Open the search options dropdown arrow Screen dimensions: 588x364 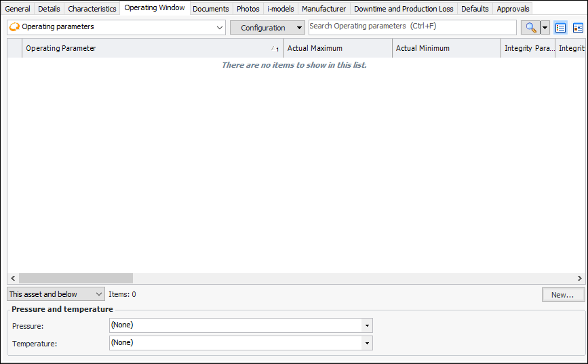point(545,28)
